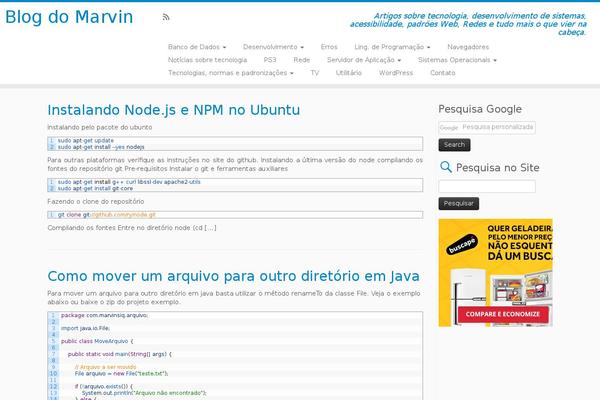Click the code line 'sudo apt-get update'
This screenshot has height=400, width=600.
tap(86, 140)
